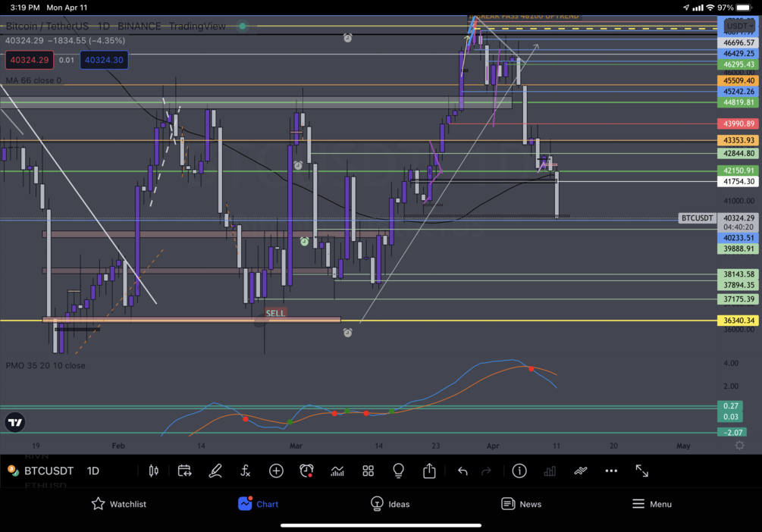Open the bar chart stats icon
Viewport: 762px width, 532px height.
tap(550, 471)
